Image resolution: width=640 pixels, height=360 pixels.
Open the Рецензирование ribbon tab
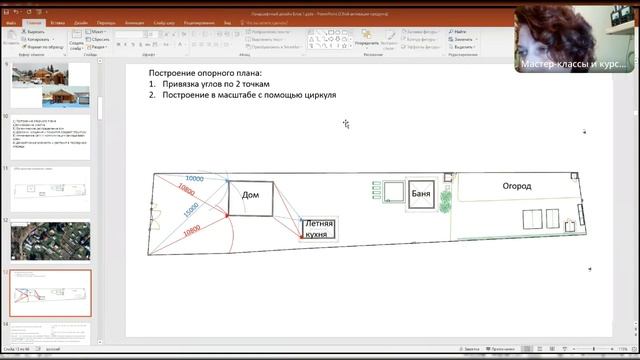click(x=199, y=23)
